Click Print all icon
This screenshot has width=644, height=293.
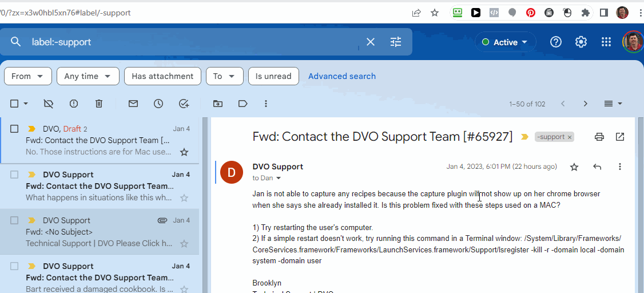[599, 137]
